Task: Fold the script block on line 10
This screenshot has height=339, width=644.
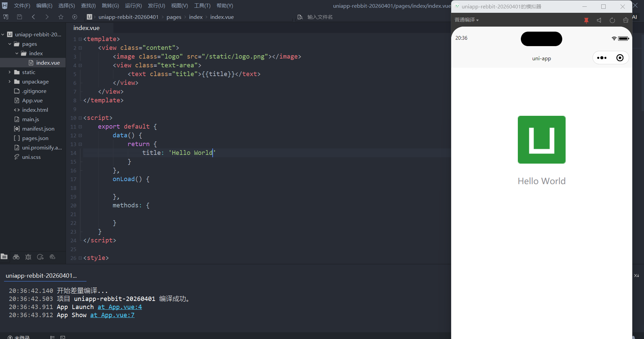Action: coord(80,118)
